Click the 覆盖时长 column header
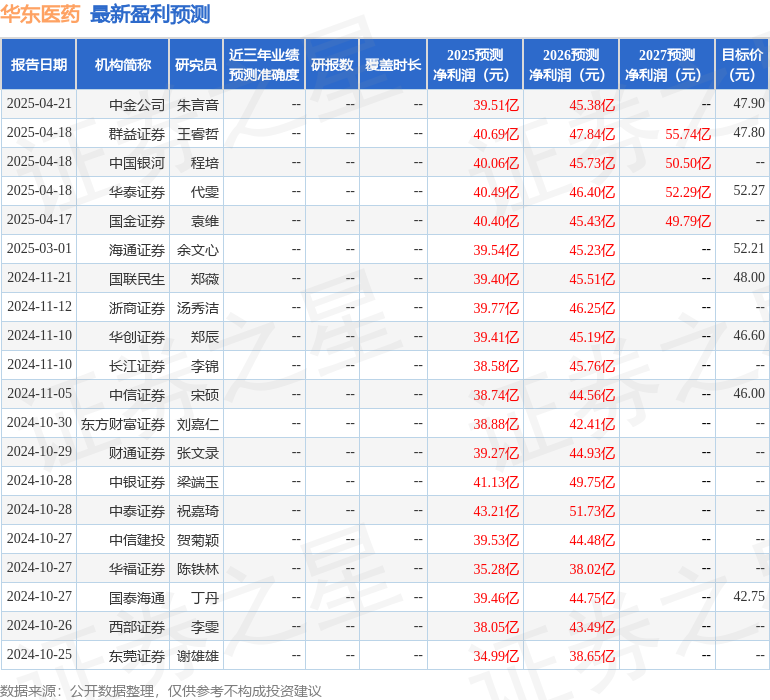The height and width of the screenshot is (700, 770). (x=393, y=65)
